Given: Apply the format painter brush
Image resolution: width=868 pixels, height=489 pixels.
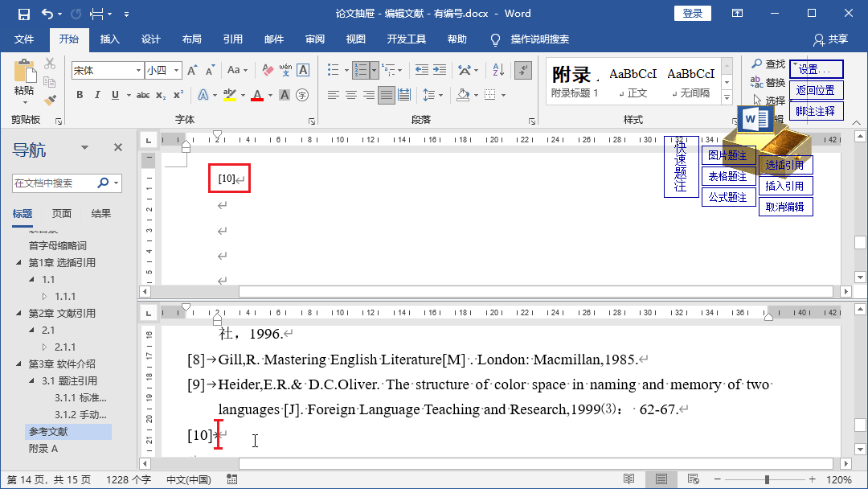Looking at the screenshot, I should click(x=50, y=101).
